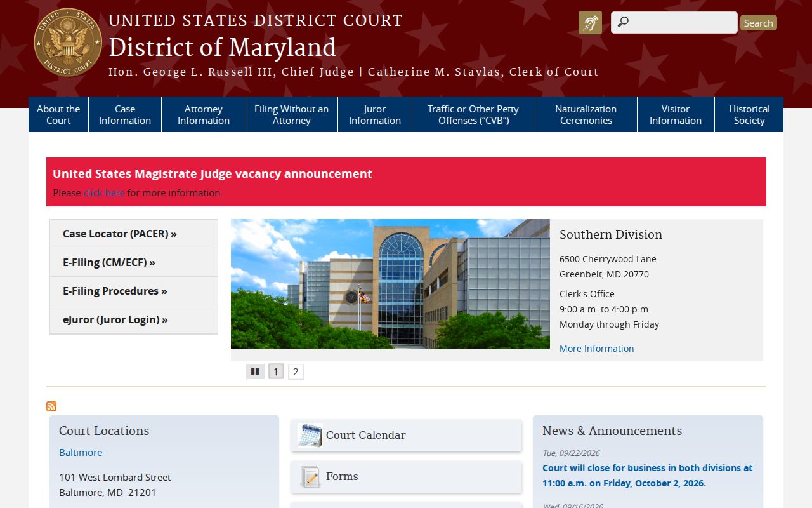Viewport: 812px width, 508px height.
Task: Click the 'Court Locations' heading
Action: [104, 431]
